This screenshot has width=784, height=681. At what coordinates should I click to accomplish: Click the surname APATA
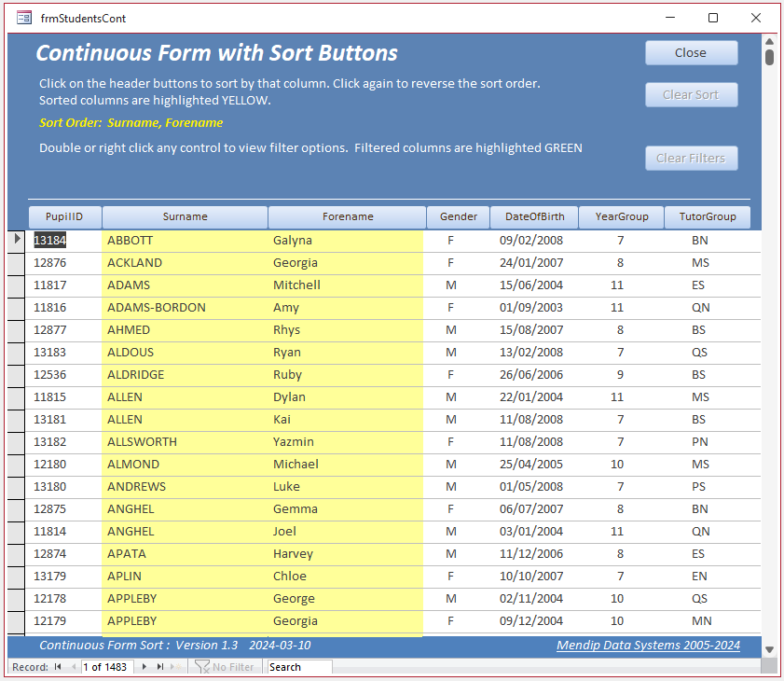point(127,554)
